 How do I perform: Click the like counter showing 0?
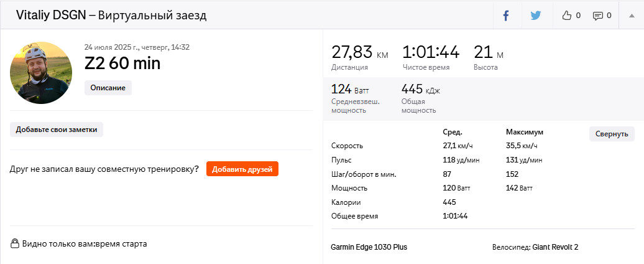[x=578, y=16]
